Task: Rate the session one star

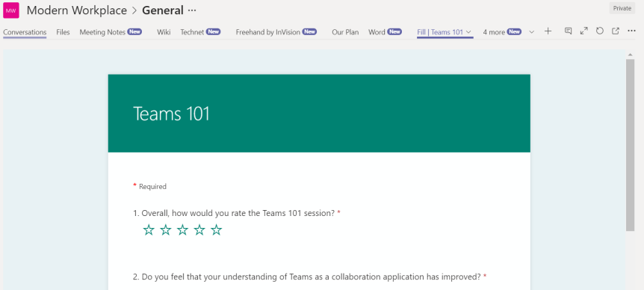Action: click(x=149, y=229)
